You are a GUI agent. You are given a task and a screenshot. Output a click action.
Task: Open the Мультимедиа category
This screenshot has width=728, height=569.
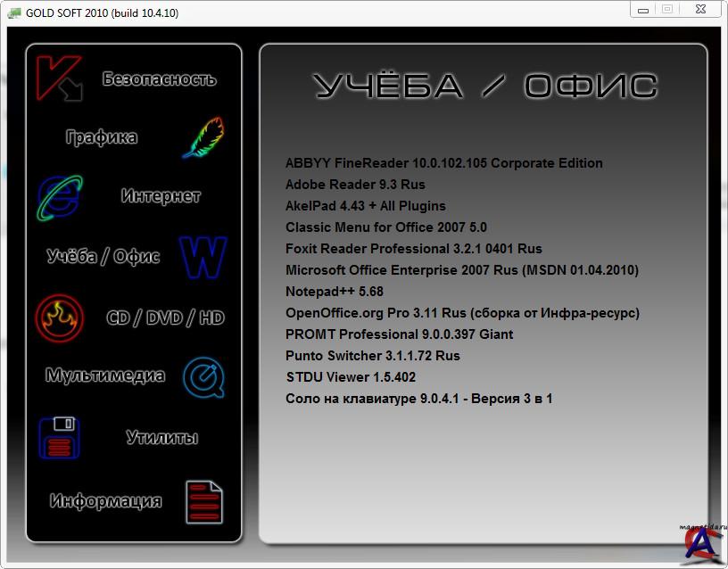(x=105, y=375)
